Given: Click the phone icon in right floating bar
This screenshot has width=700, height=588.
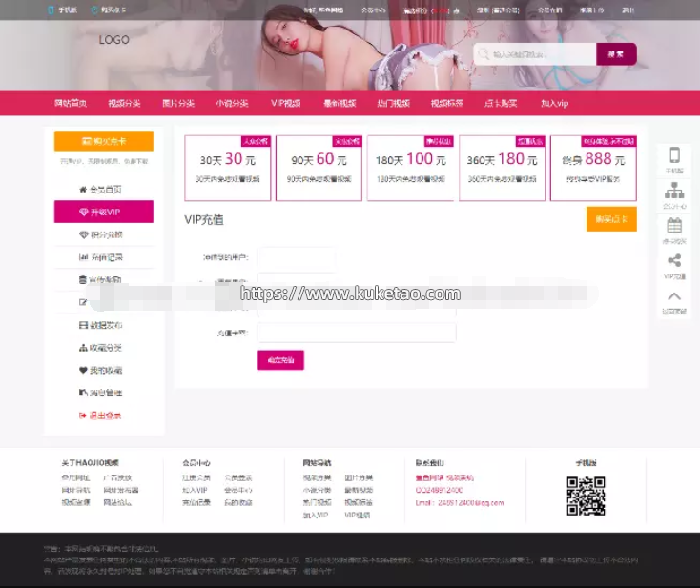Looking at the screenshot, I should tap(674, 154).
